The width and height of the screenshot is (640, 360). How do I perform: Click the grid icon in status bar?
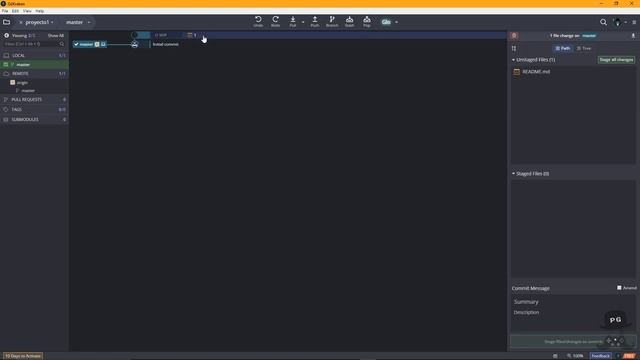click(x=555, y=356)
